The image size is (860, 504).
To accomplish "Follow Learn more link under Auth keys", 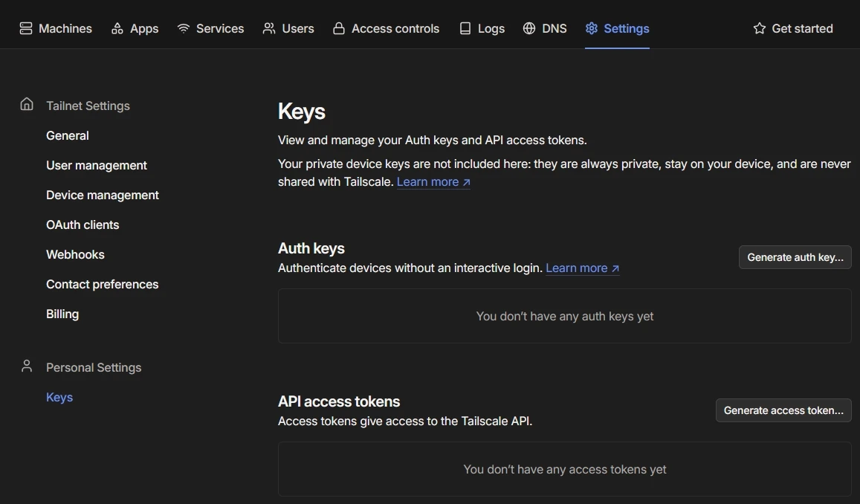I will (582, 268).
